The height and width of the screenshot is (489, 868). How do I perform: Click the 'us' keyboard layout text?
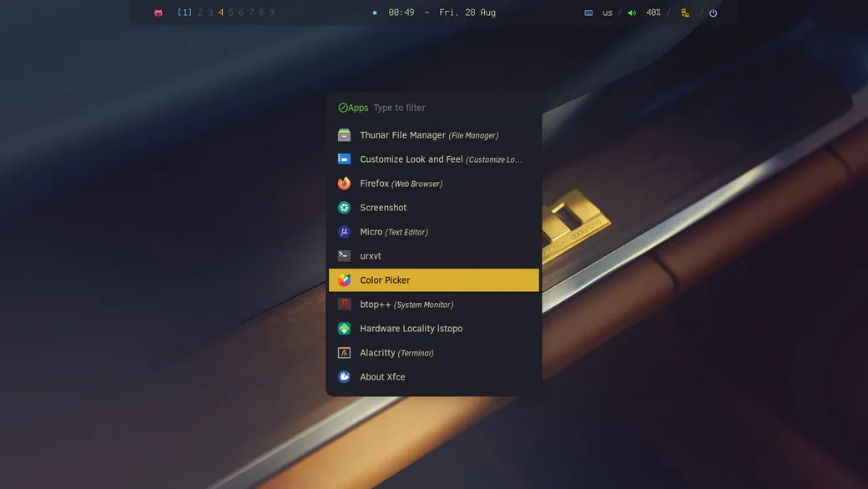click(608, 13)
